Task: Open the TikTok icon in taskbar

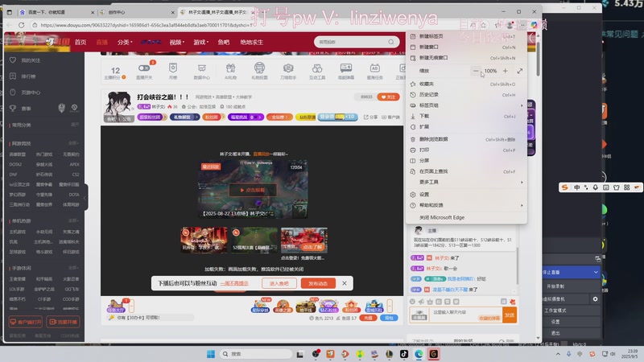Action: (x=404, y=354)
